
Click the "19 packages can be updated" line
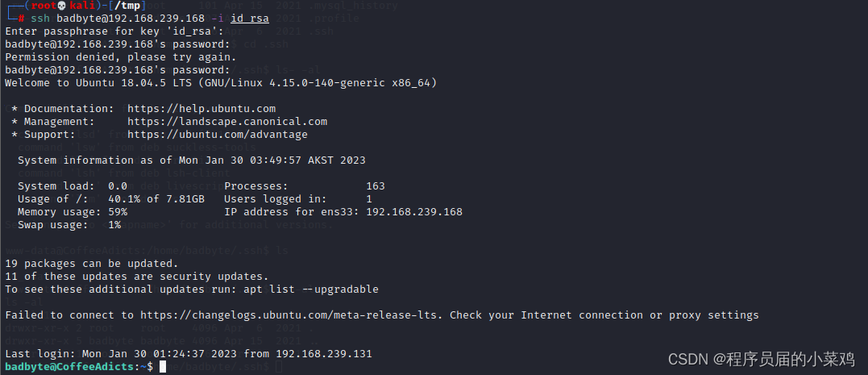click(x=91, y=264)
